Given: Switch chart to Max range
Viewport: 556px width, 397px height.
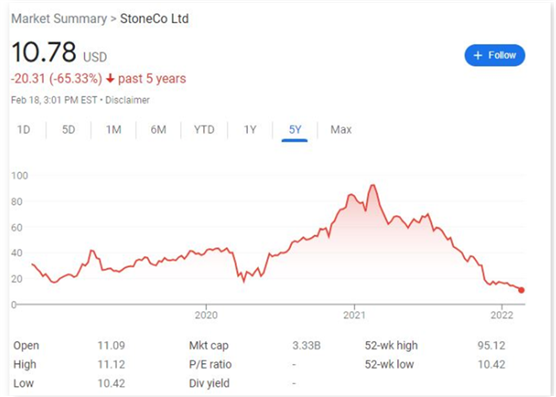Looking at the screenshot, I should [341, 130].
